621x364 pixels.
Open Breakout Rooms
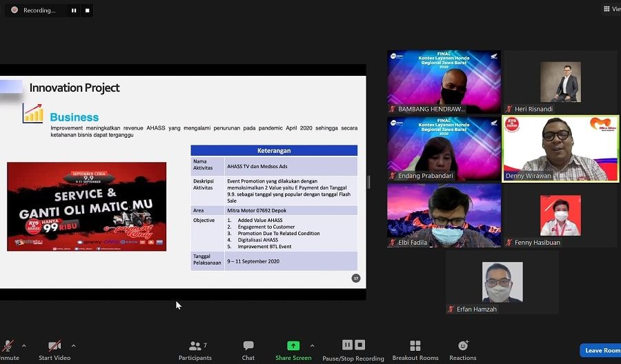click(x=415, y=350)
